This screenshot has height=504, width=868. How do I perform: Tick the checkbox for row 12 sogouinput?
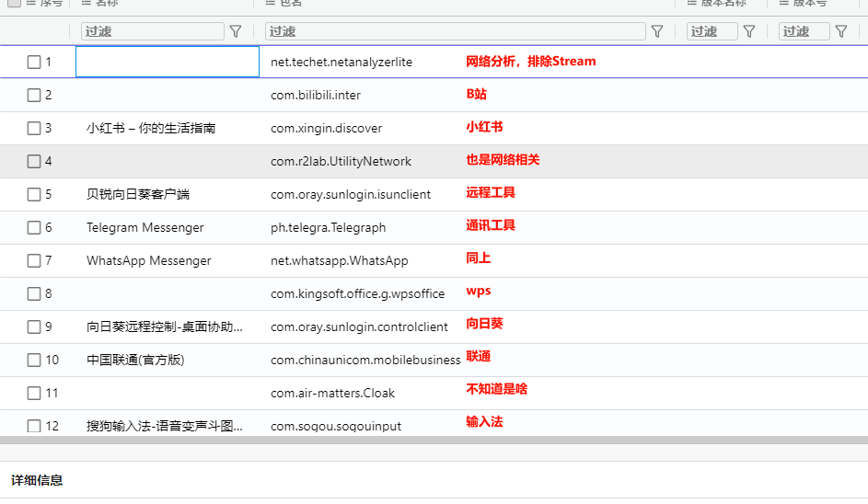click(34, 426)
